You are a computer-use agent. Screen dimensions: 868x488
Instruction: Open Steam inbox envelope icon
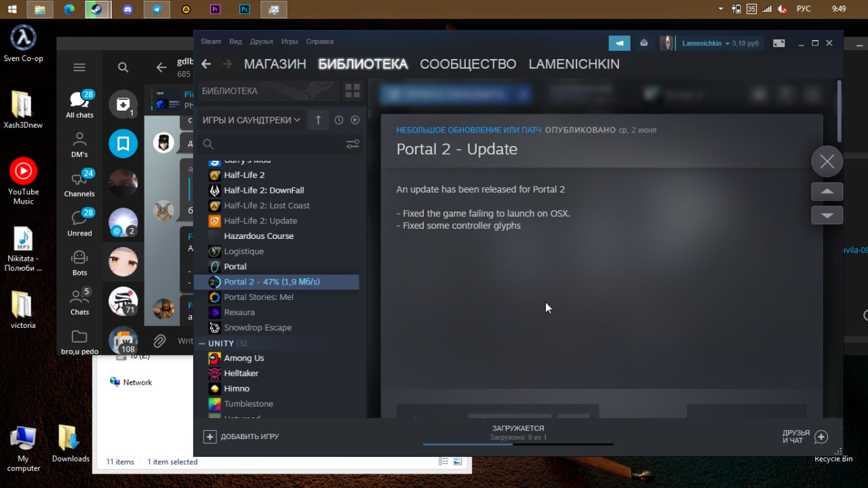click(644, 43)
